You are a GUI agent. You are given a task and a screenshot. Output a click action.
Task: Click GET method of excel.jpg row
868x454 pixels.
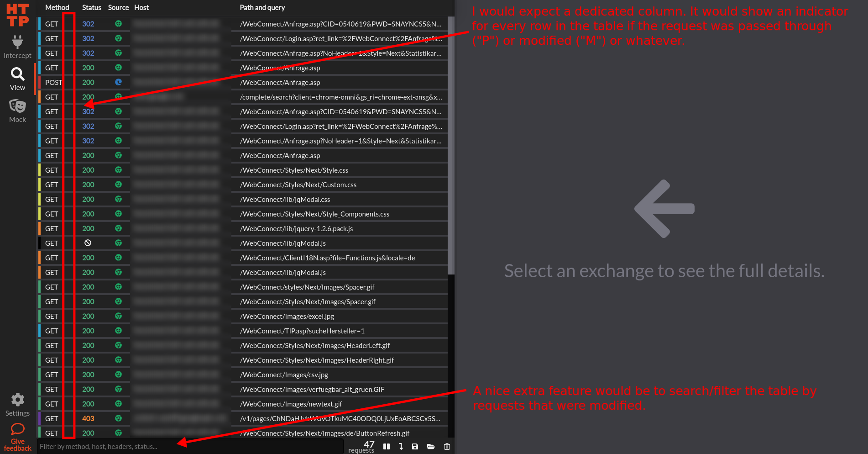coord(52,316)
